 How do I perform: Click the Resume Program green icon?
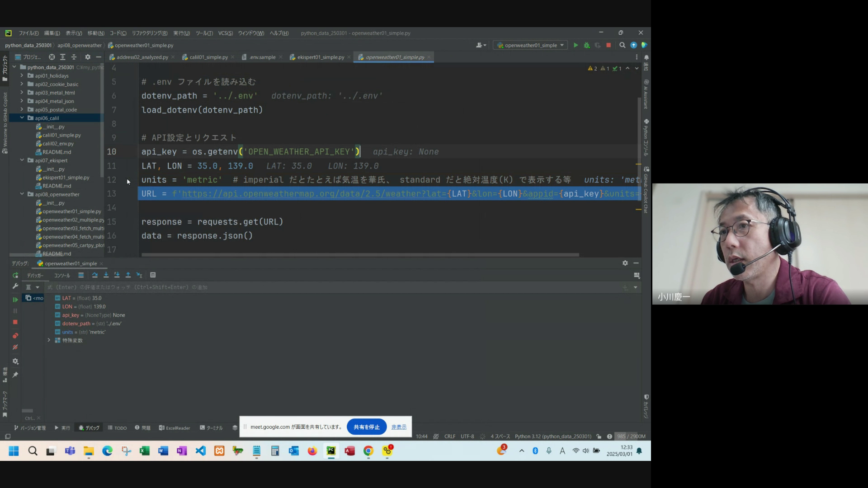pos(15,300)
